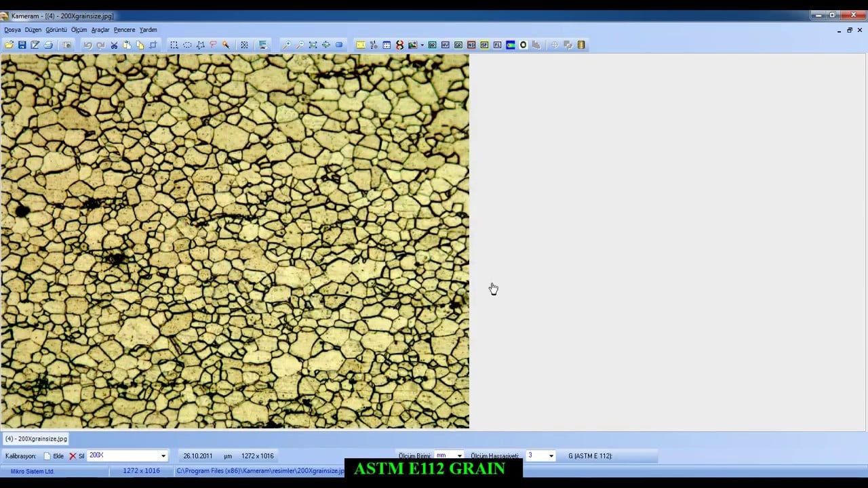Click the zoom in magnifier icon
This screenshot has width=868, height=488.
click(286, 45)
